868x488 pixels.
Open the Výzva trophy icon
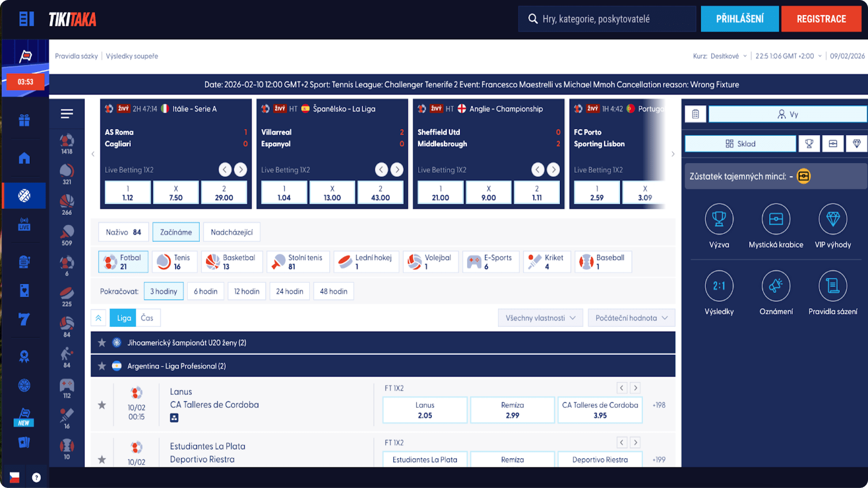coord(719,219)
